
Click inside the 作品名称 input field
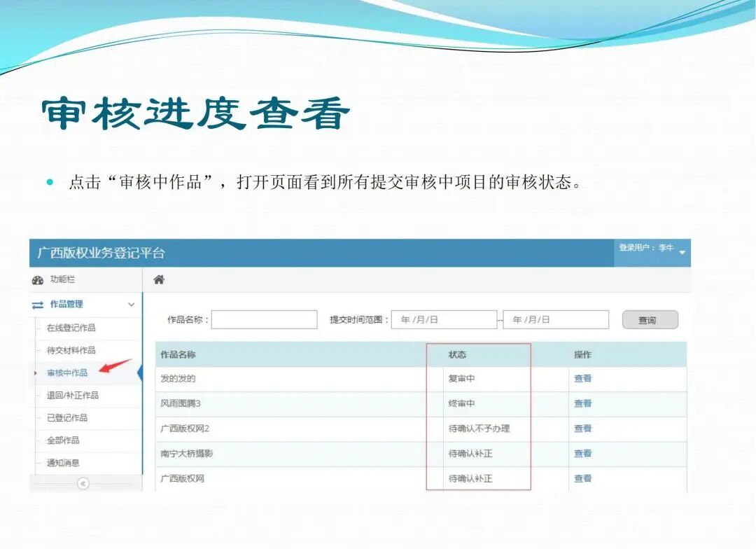tap(265, 319)
